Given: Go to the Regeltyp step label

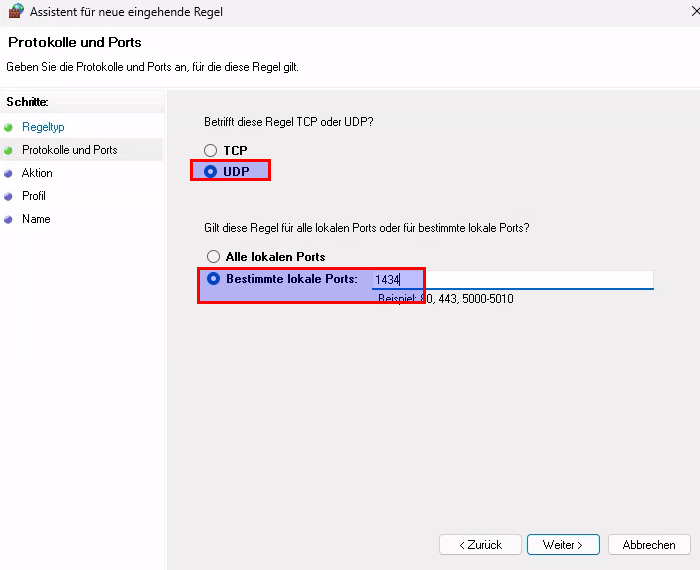Looking at the screenshot, I should [x=43, y=127].
